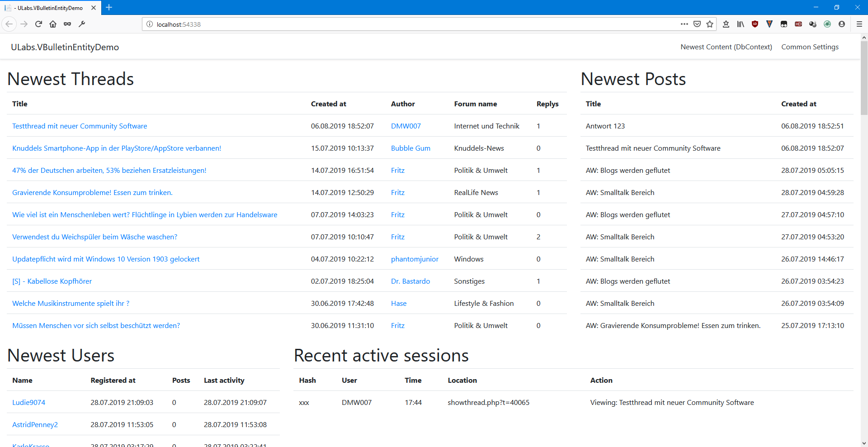This screenshot has width=868, height=447.
Task: Open the Firefox account icon
Action: click(842, 24)
